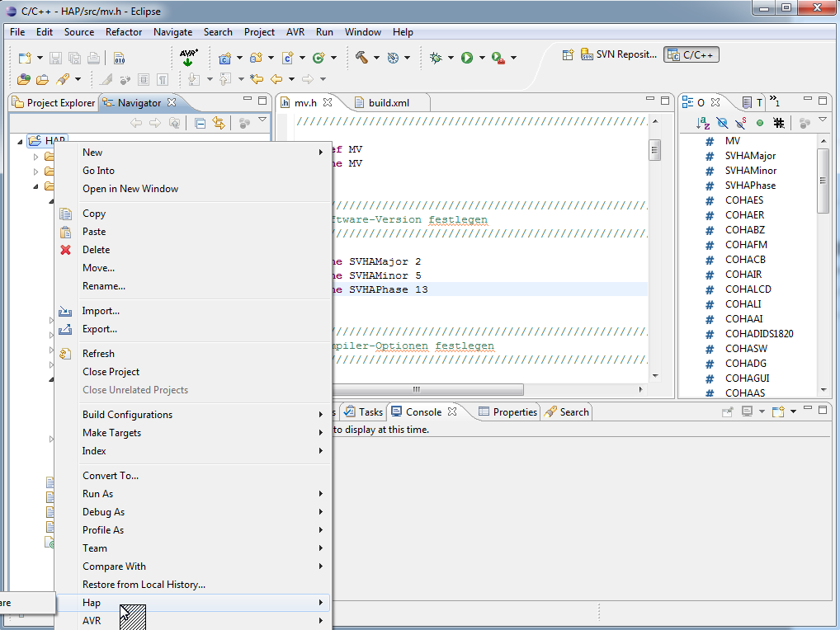840x630 pixels.
Task: Switch to the Project Explorer tab
Action: 54,103
